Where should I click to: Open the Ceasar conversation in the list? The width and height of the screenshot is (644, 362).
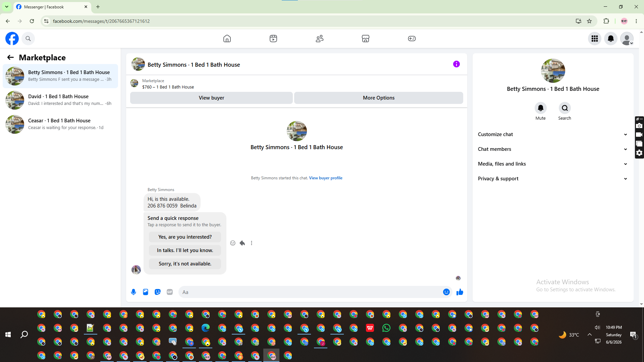[60, 124]
